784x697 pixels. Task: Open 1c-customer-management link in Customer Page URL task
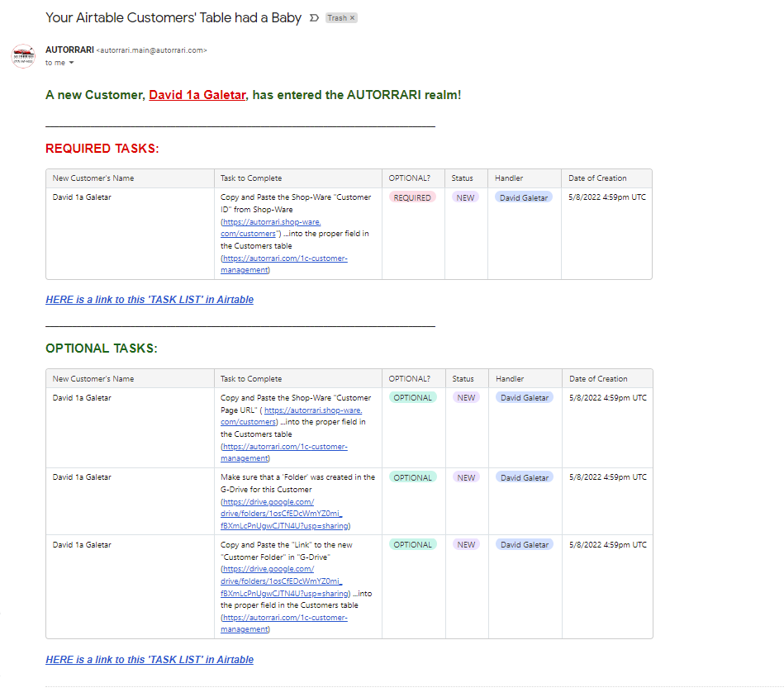(284, 453)
